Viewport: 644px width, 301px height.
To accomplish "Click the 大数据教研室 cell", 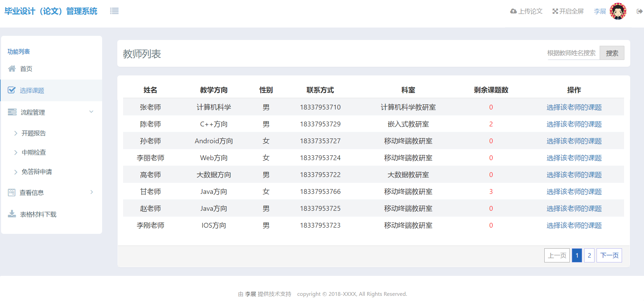I will click(x=408, y=175).
